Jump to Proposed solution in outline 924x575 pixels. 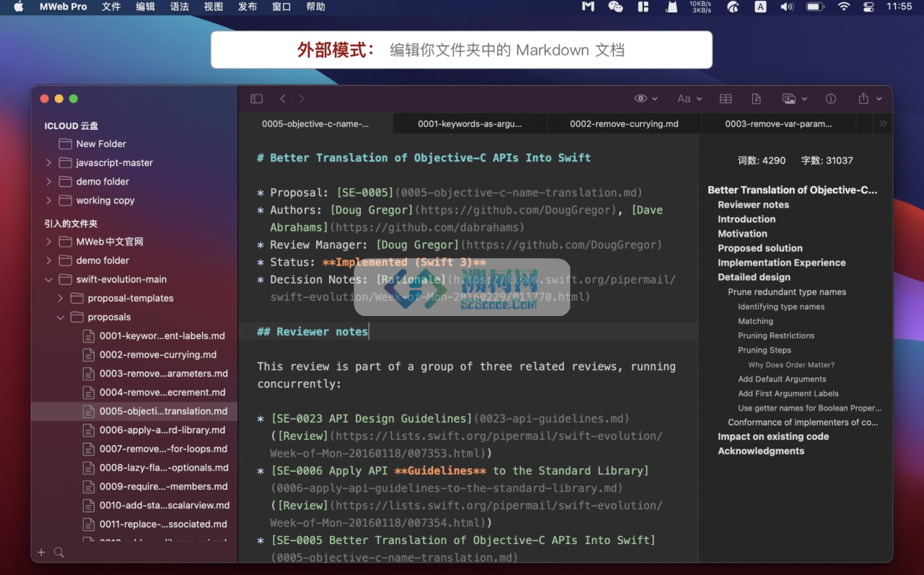click(x=760, y=248)
